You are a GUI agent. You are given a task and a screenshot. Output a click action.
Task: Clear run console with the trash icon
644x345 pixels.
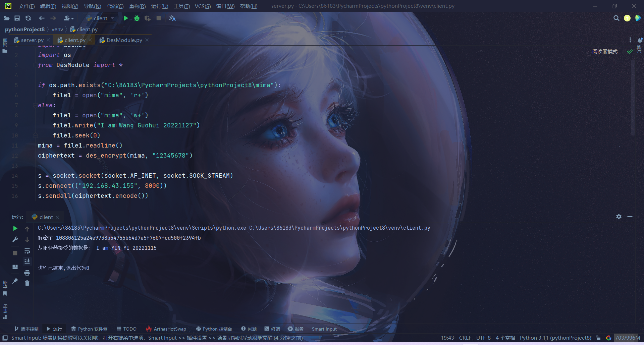(27, 283)
